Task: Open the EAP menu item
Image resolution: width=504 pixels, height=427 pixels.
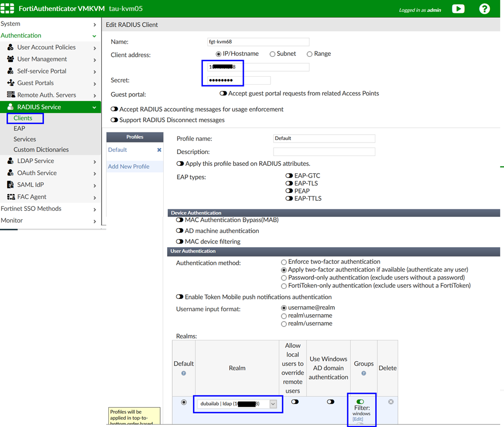Action: 19,129
